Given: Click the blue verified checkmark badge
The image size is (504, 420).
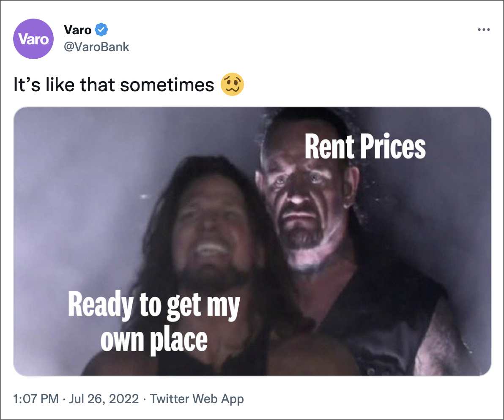Looking at the screenshot, I should [101, 30].
